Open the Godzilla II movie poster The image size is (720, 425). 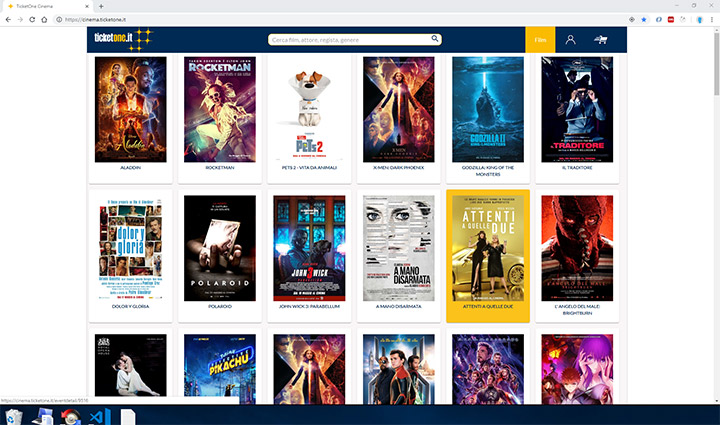[488, 109]
